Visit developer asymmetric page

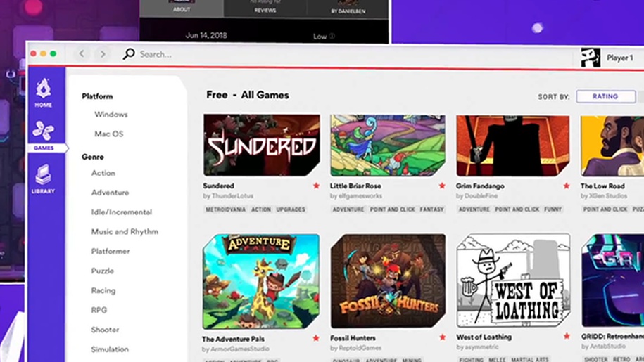pyautogui.click(x=477, y=347)
